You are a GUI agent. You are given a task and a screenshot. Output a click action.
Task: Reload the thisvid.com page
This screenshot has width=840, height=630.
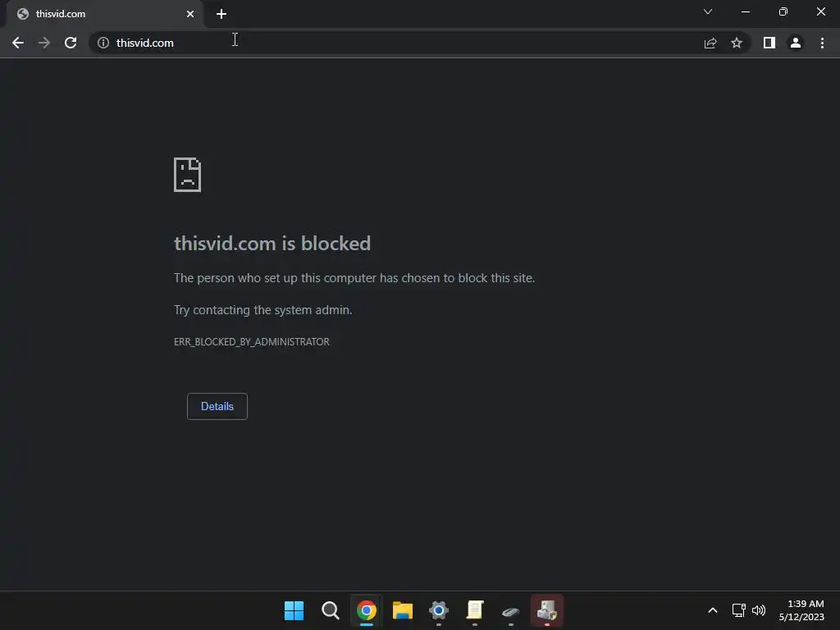(x=71, y=43)
